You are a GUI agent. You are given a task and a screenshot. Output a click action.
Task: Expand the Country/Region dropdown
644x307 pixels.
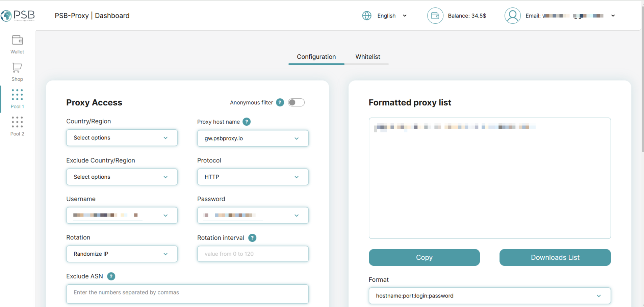(122, 138)
